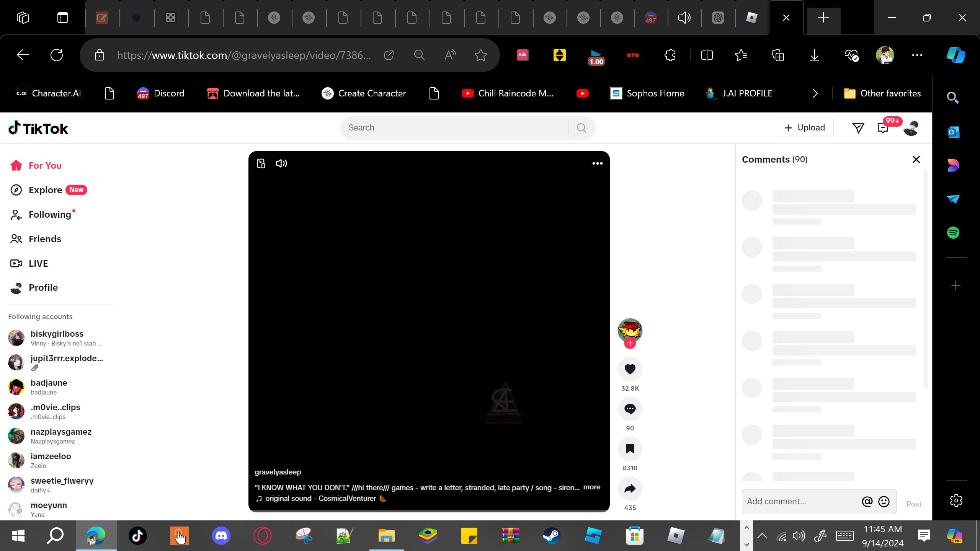980x551 pixels.
Task: Go to the Explore page
Action: (x=45, y=190)
